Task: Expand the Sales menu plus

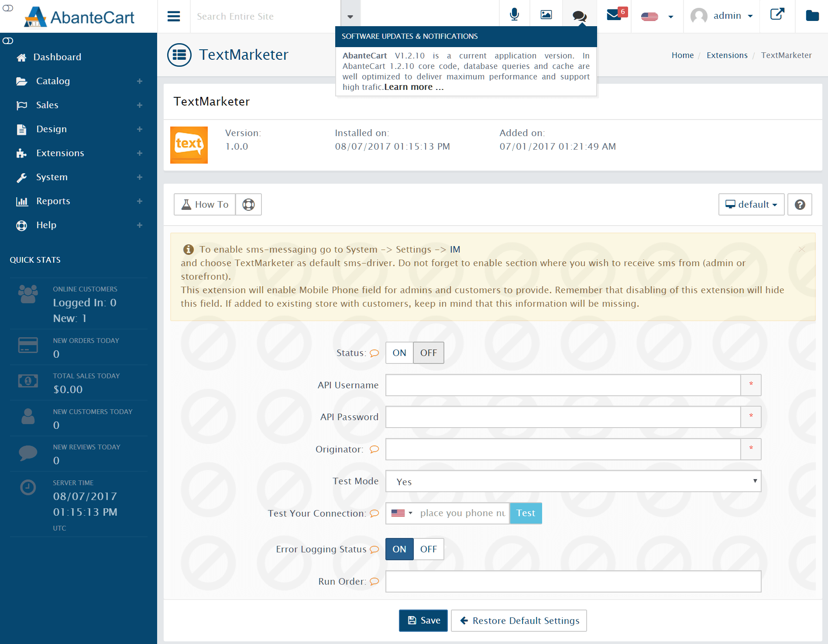Action: [140, 105]
